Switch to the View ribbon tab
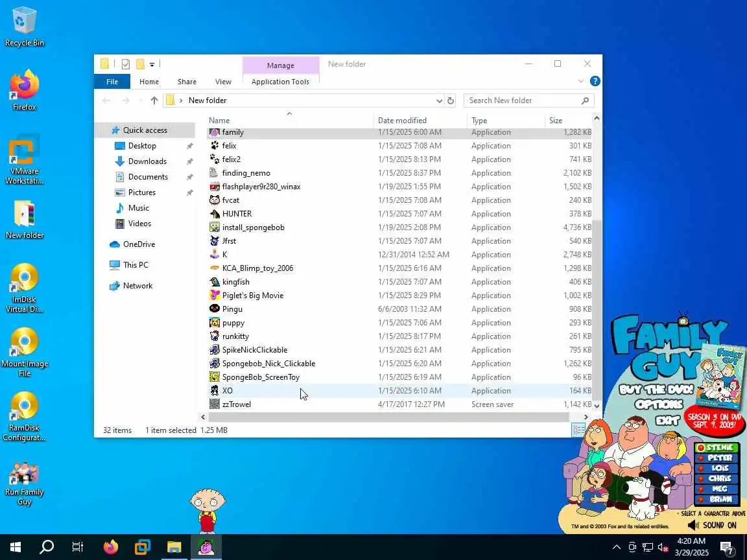Screen dimensions: 747x560 pyautogui.click(x=223, y=82)
